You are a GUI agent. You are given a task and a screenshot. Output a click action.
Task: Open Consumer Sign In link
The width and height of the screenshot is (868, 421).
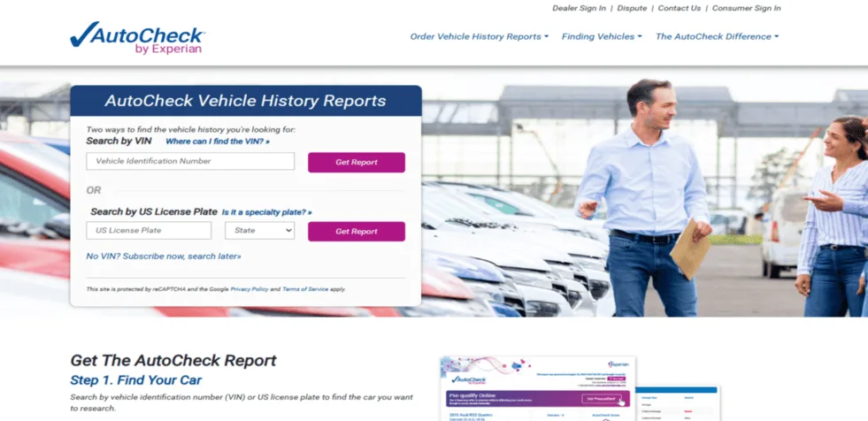[x=746, y=8]
